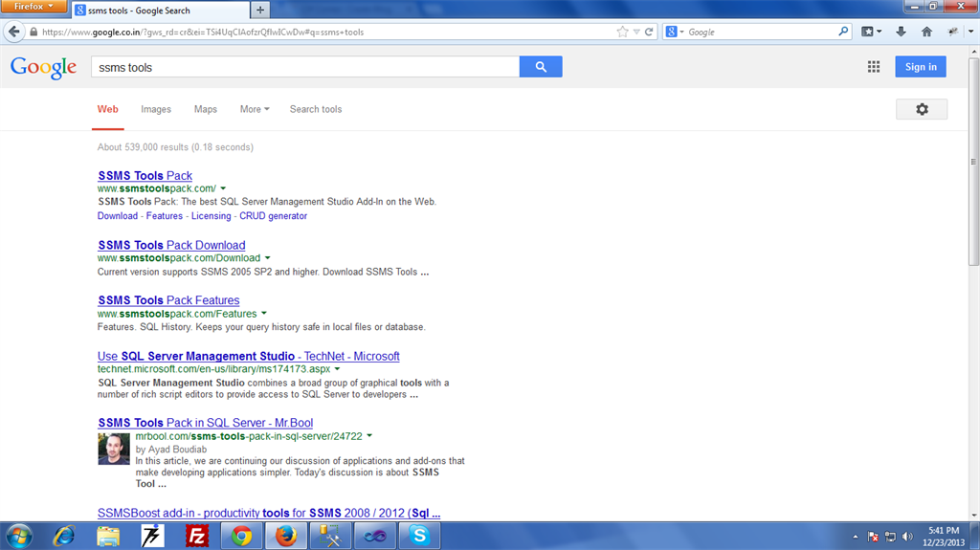Open Skype from the taskbar
The image size is (980, 550).
(419, 537)
